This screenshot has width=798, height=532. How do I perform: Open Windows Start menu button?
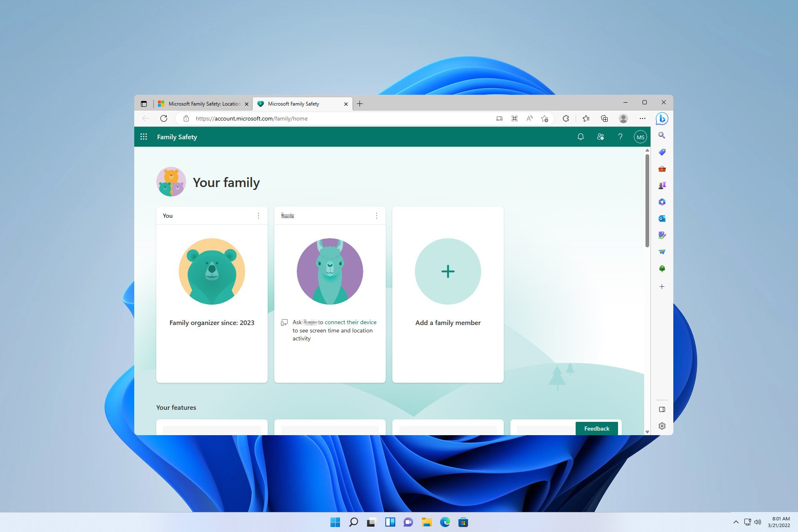334,522
